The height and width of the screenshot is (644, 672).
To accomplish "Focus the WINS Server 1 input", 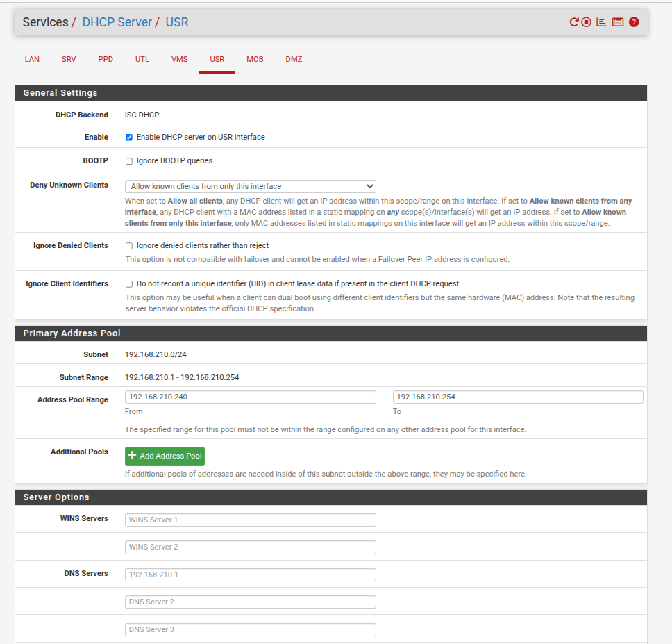I will coord(250,520).
